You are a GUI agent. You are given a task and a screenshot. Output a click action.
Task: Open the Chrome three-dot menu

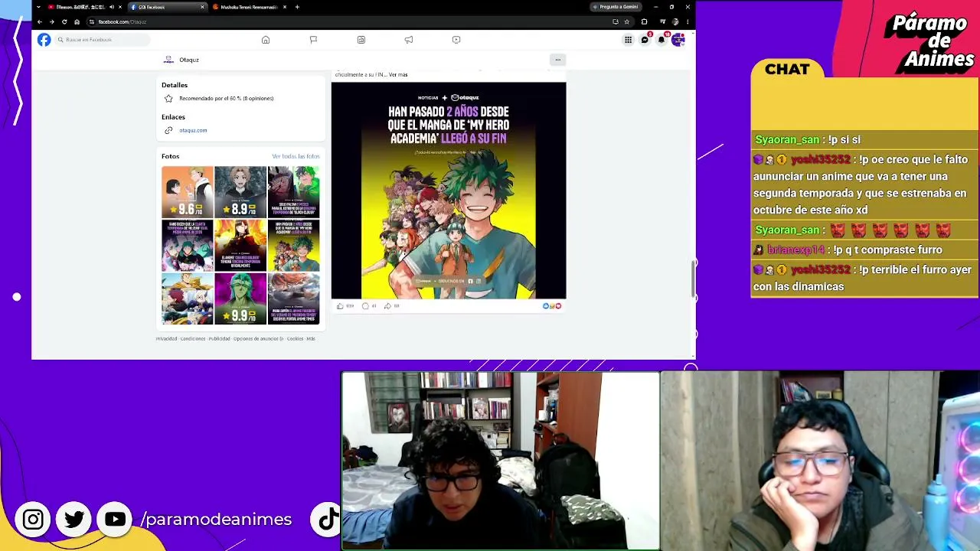coord(687,21)
